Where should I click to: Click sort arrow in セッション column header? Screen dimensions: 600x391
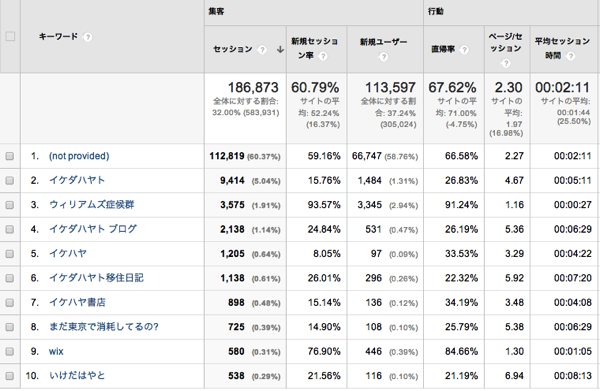pos(280,49)
